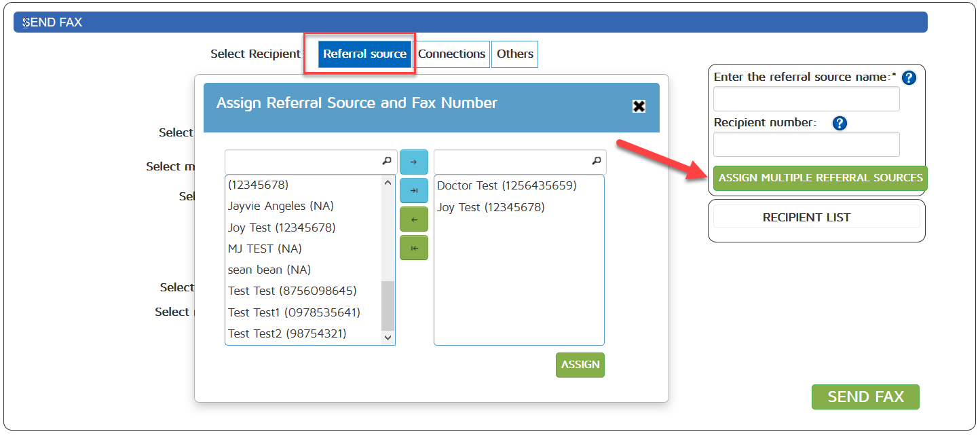Click the move all right arrow button
This screenshot has height=436, width=980.
pos(413,191)
